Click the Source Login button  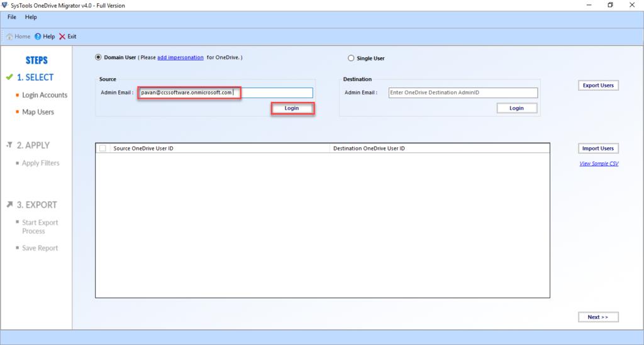point(292,108)
